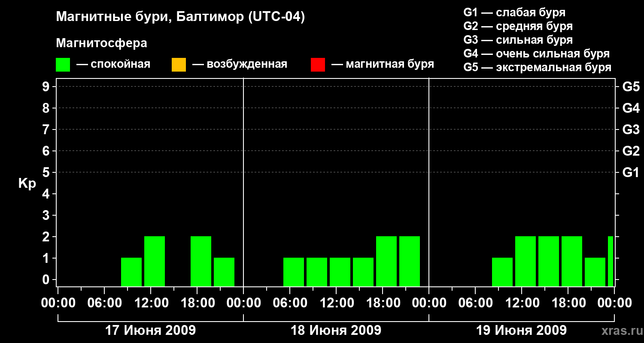Click the '17 Июня 2009' date label
Image resolution: width=644 pixels, height=343 pixels.
tap(150, 331)
